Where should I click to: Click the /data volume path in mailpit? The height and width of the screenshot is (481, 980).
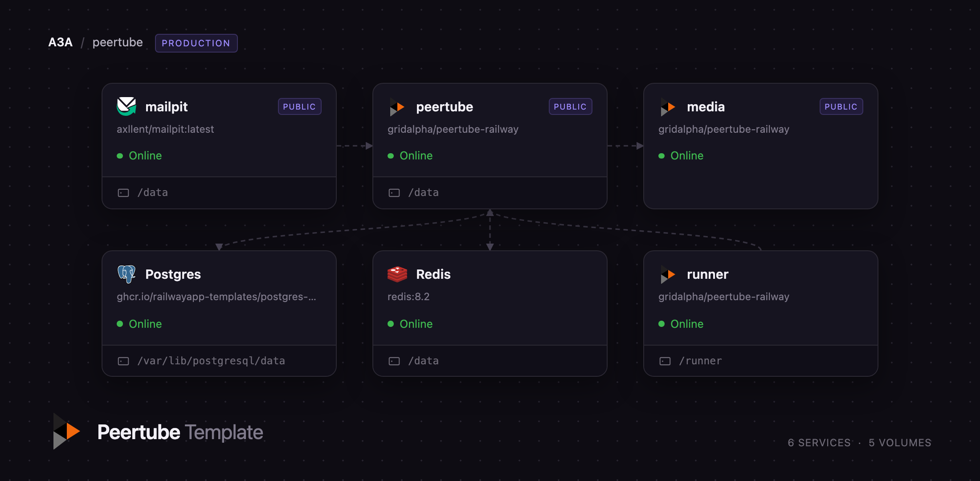pyautogui.click(x=153, y=192)
